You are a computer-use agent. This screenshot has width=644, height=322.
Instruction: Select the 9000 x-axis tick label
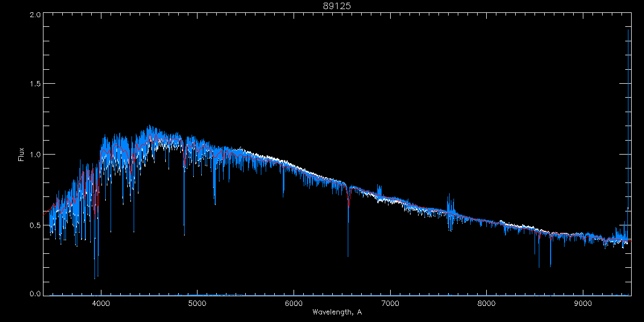coord(583,303)
